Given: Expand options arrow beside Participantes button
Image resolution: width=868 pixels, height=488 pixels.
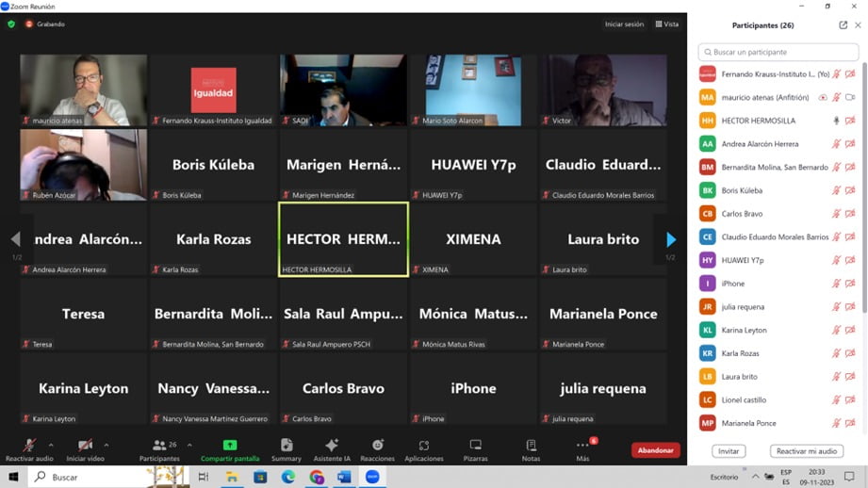Looking at the screenshot, I should click(189, 445).
